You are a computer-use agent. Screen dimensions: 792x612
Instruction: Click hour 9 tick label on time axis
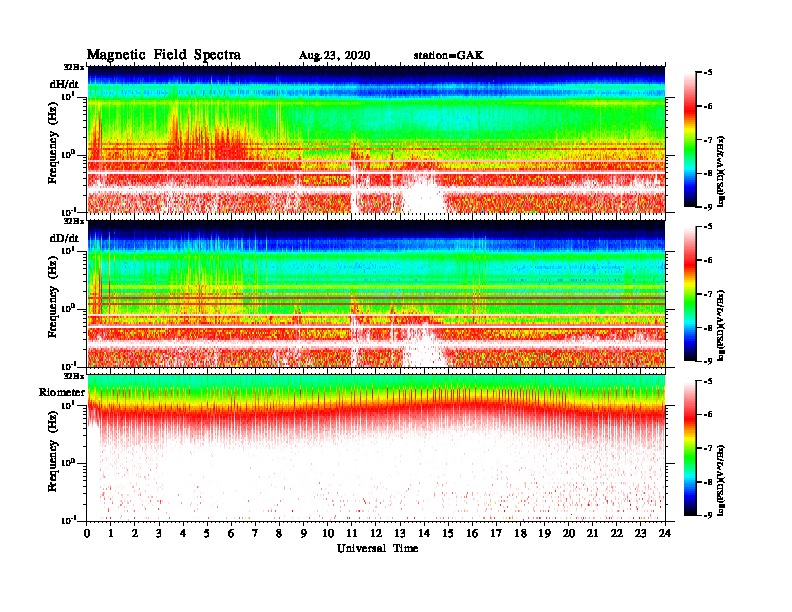(x=304, y=533)
